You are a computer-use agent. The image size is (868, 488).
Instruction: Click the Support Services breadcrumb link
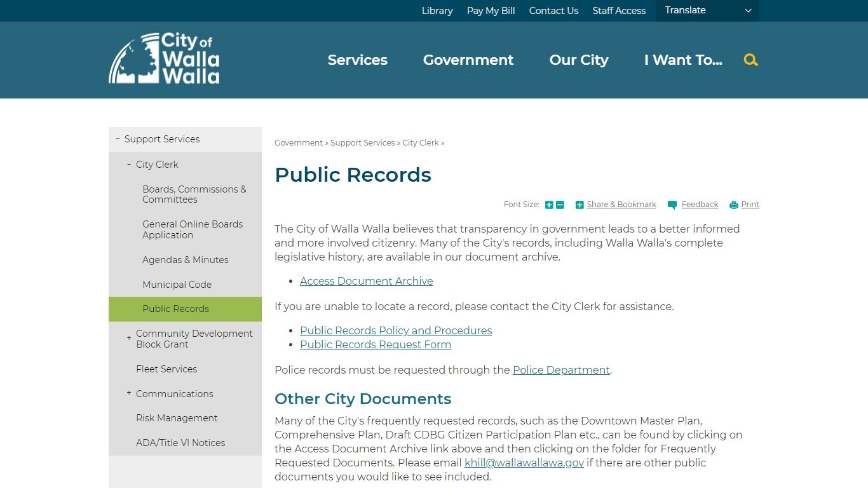[x=363, y=143]
